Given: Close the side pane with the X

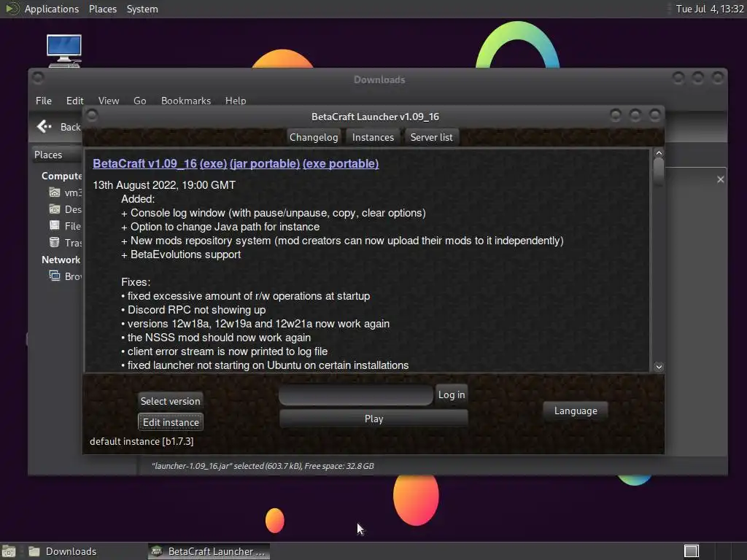Looking at the screenshot, I should 720,179.
